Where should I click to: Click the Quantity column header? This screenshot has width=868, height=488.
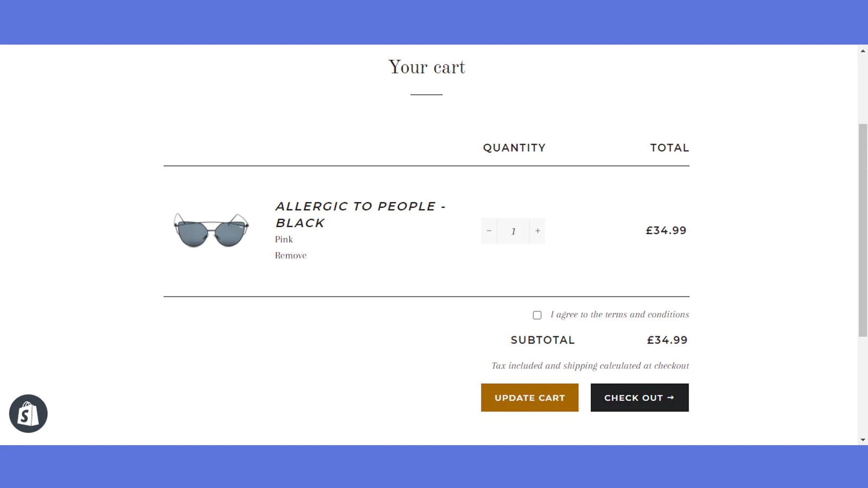514,147
